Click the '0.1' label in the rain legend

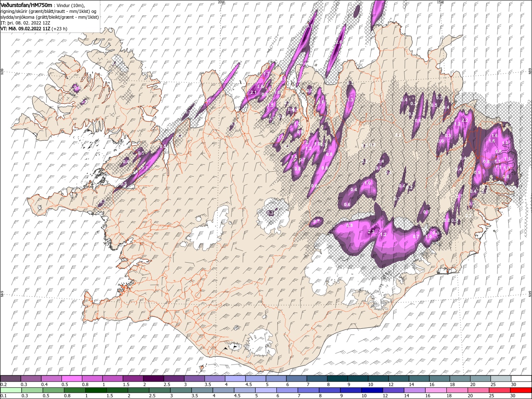tap(3, 396)
